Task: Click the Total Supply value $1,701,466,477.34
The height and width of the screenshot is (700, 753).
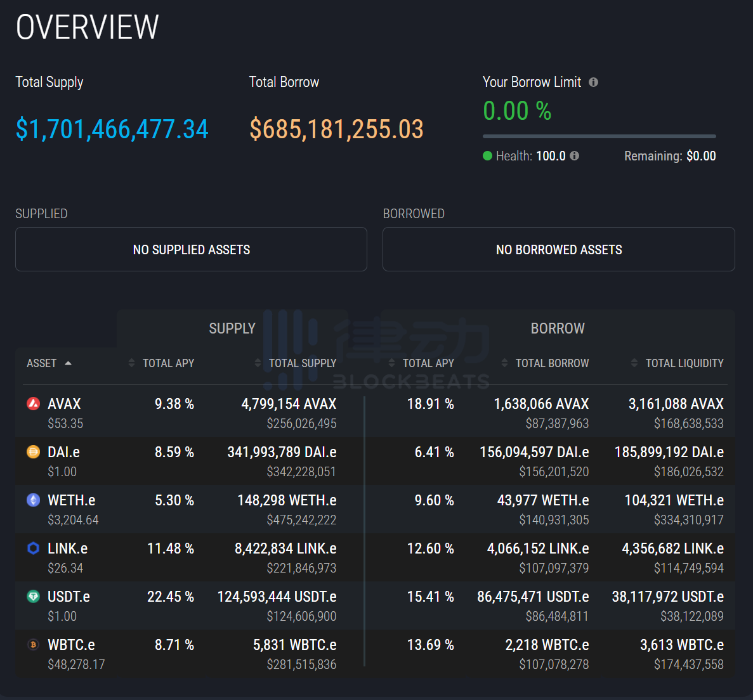Action: pyautogui.click(x=112, y=129)
